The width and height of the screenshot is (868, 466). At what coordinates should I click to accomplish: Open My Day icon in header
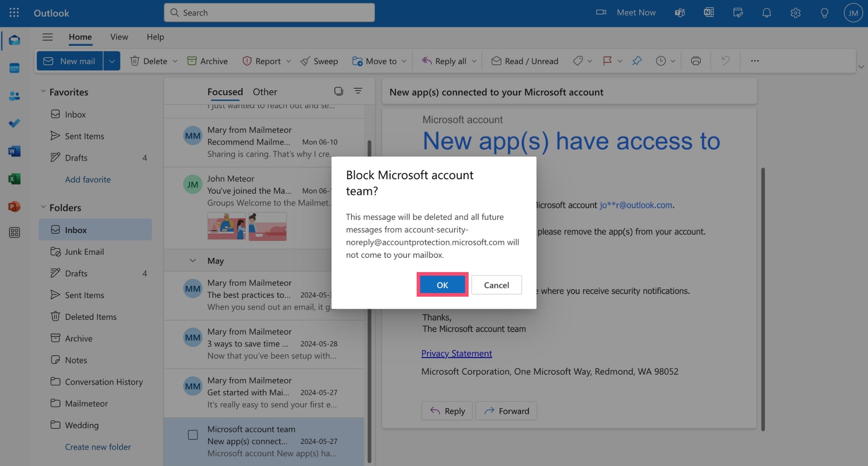click(x=738, y=13)
